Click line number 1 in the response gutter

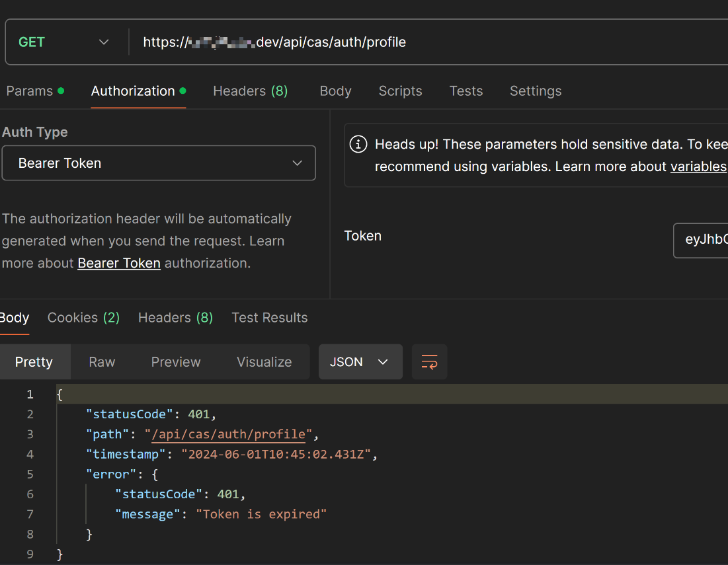30,395
